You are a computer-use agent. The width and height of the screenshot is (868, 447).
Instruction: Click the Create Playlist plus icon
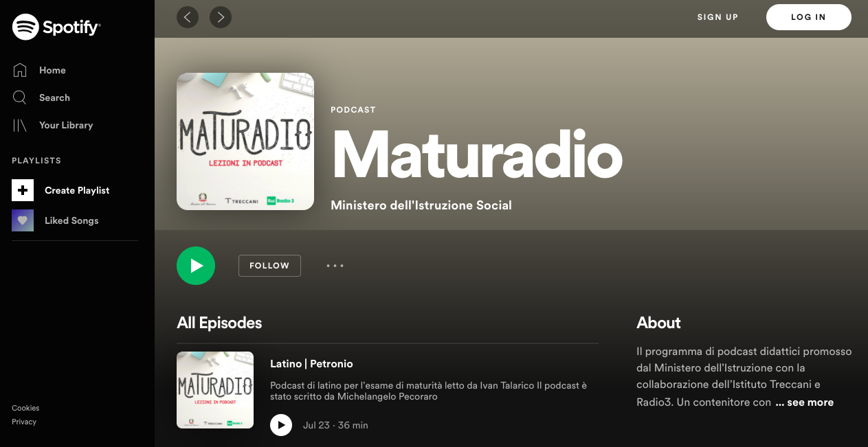tap(23, 190)
